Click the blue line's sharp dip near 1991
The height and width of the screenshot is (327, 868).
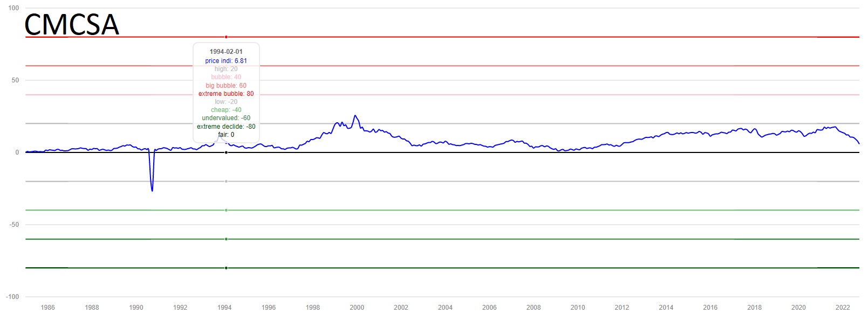coord(152,190)
